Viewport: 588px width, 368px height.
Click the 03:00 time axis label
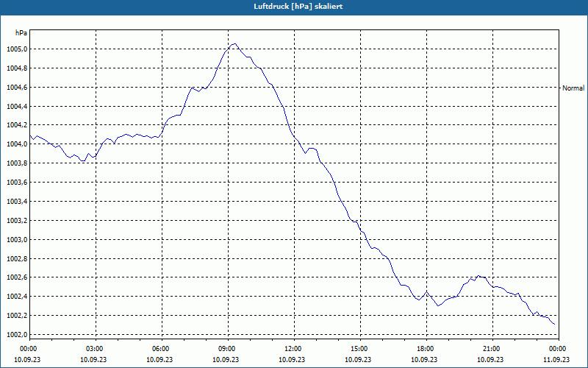[94, 349]
